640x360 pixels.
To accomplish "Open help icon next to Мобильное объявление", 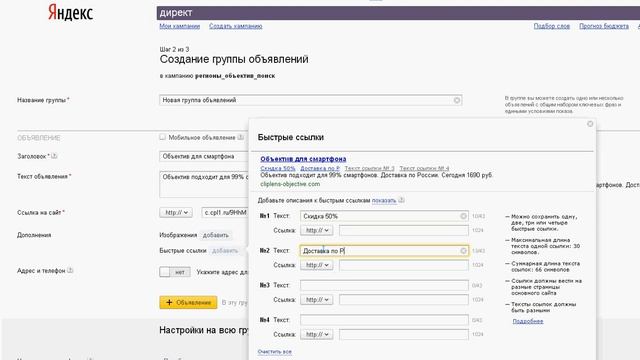I will (x=241, y=138).
